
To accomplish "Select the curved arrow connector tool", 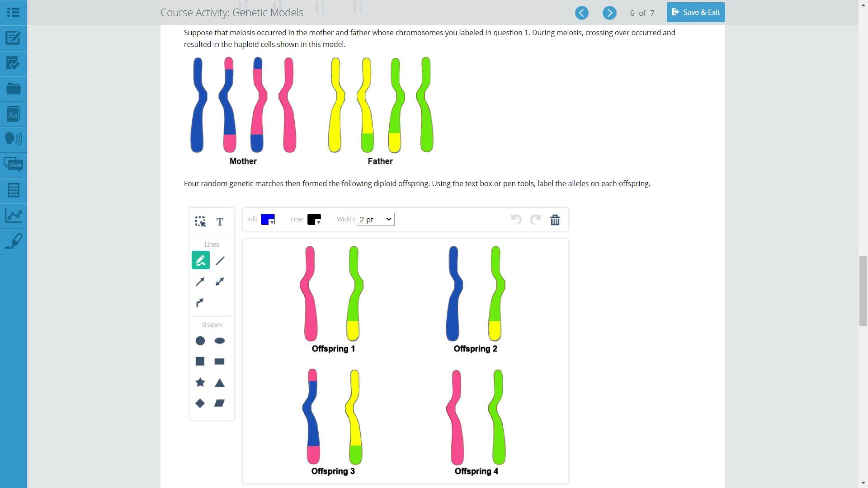I will pos(200,302).
